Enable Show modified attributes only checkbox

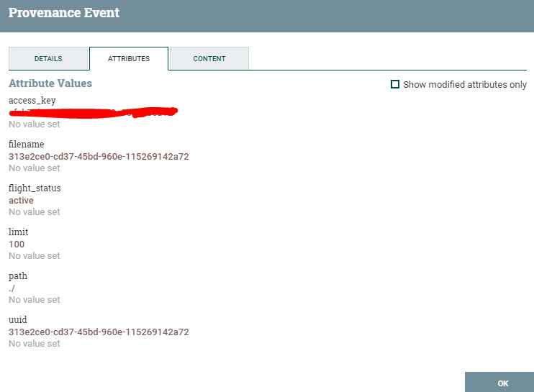click(395, 84)
